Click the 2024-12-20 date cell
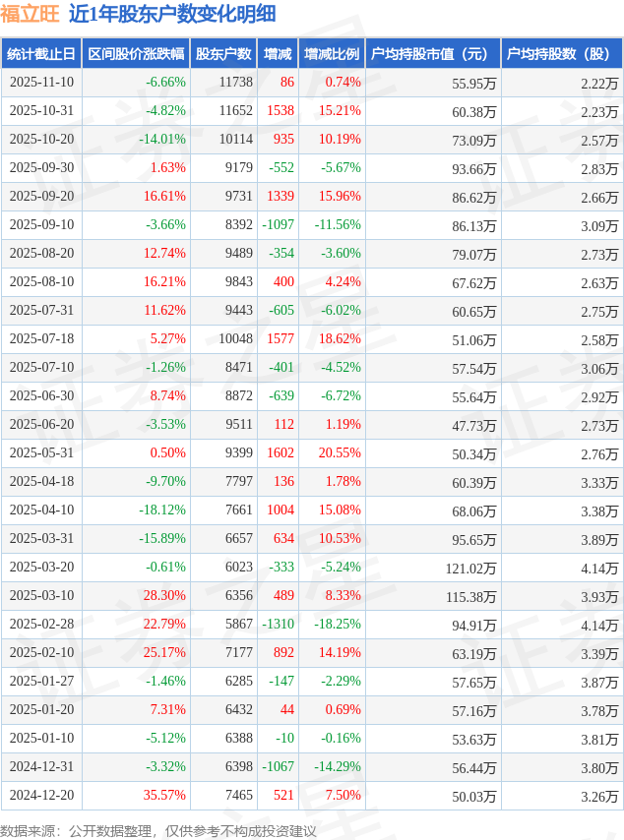Viewport: 624px width, 840px height. 40,796
